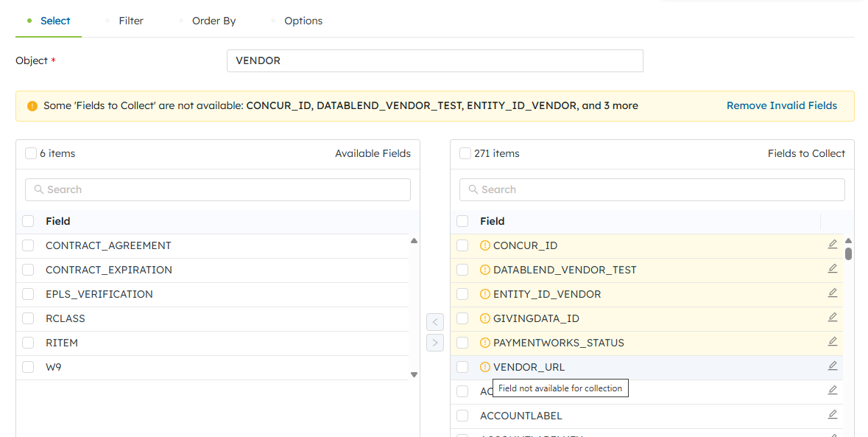Click the edit pencil for ACCOUNTLABEL
This screenshot has height=437, width=868.
pos(833,415)
